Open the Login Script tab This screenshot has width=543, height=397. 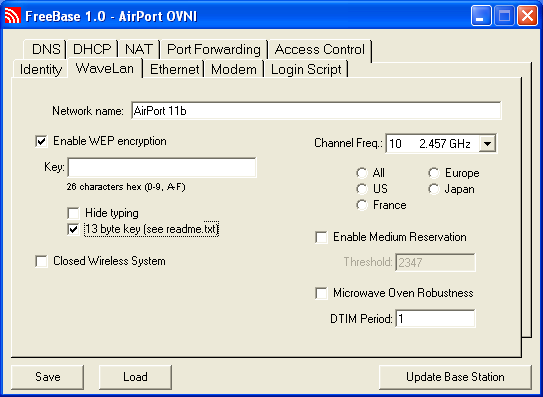coord(306,69)
